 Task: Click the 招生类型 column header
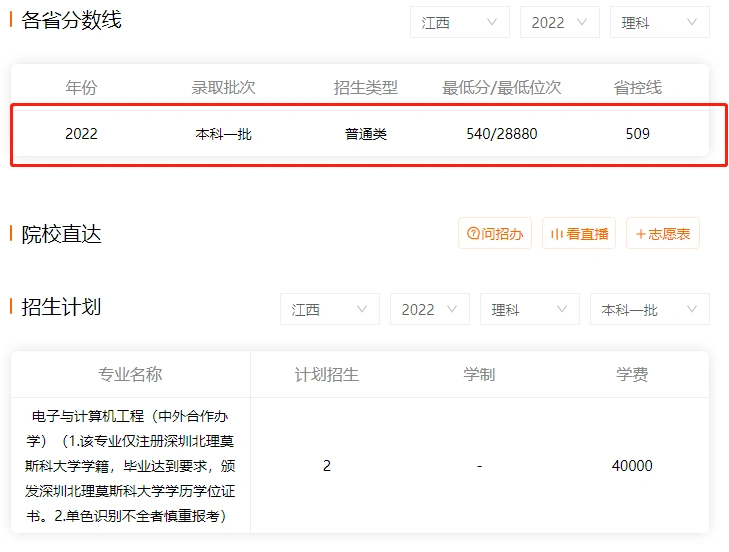tap(365, 87)
